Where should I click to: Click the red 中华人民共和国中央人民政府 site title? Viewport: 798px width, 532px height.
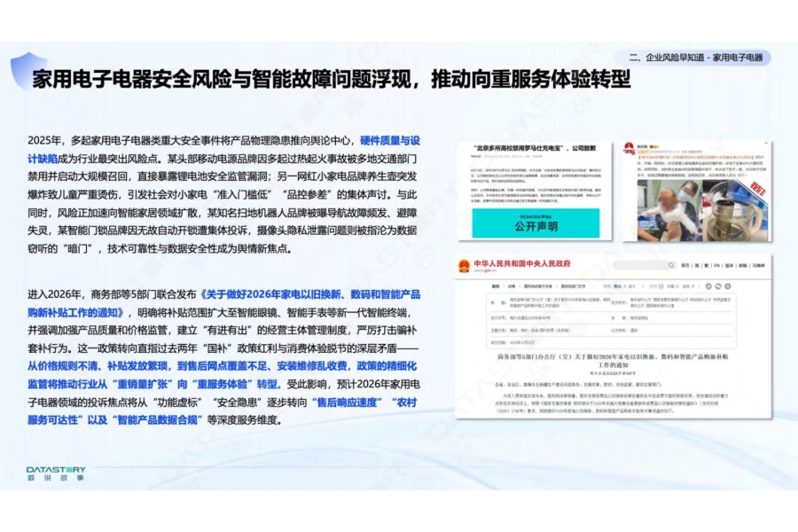tap(522, 263)
